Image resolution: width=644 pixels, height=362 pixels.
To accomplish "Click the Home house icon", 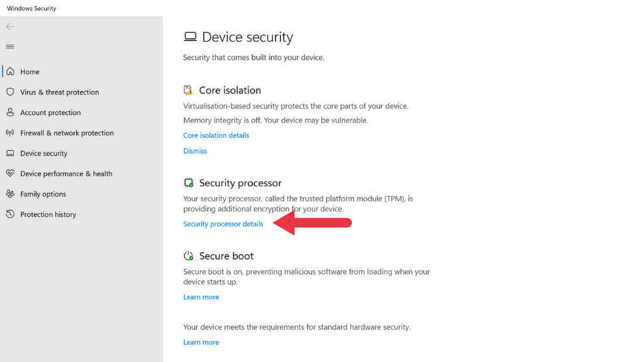I will pos(10,72).
